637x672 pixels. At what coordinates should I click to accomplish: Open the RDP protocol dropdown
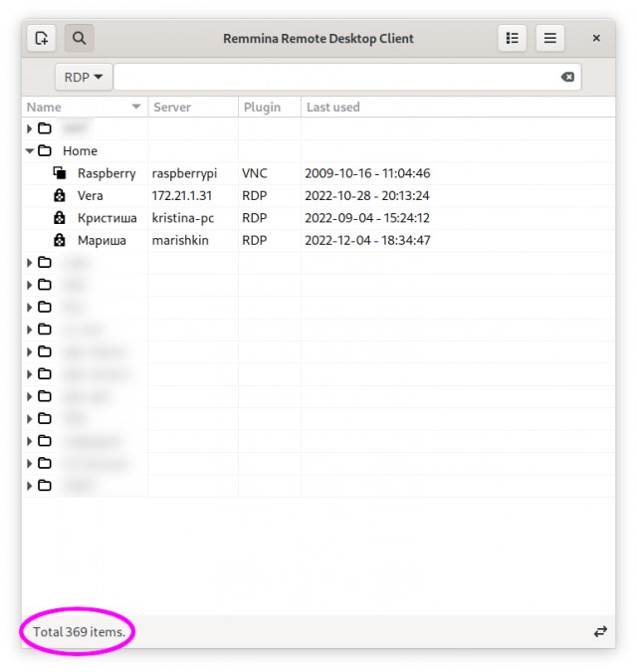(84, 77)
